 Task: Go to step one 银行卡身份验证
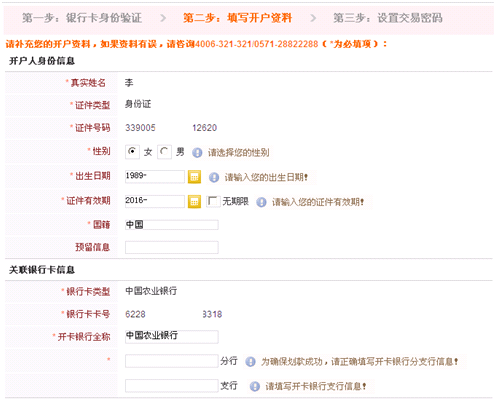click(x=82, y=18)
